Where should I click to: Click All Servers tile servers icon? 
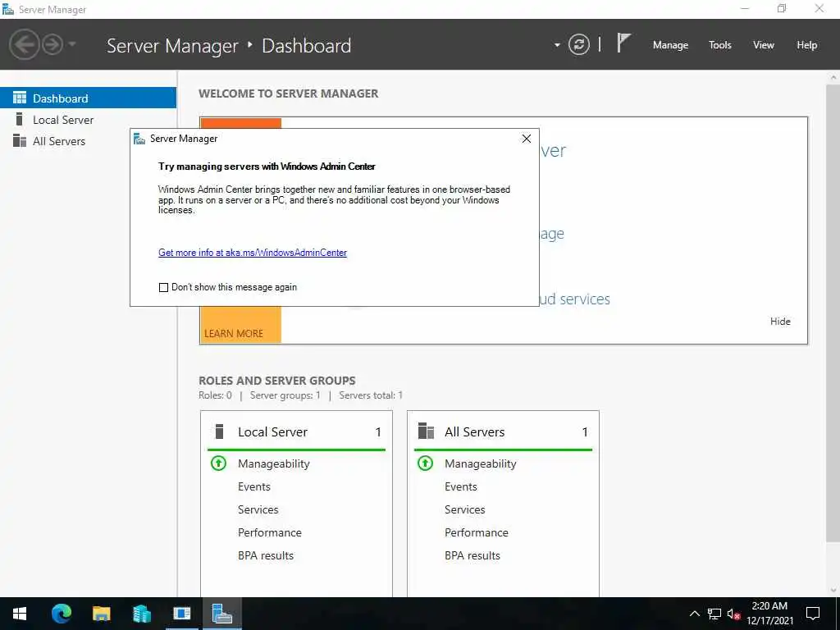point(426,431)
